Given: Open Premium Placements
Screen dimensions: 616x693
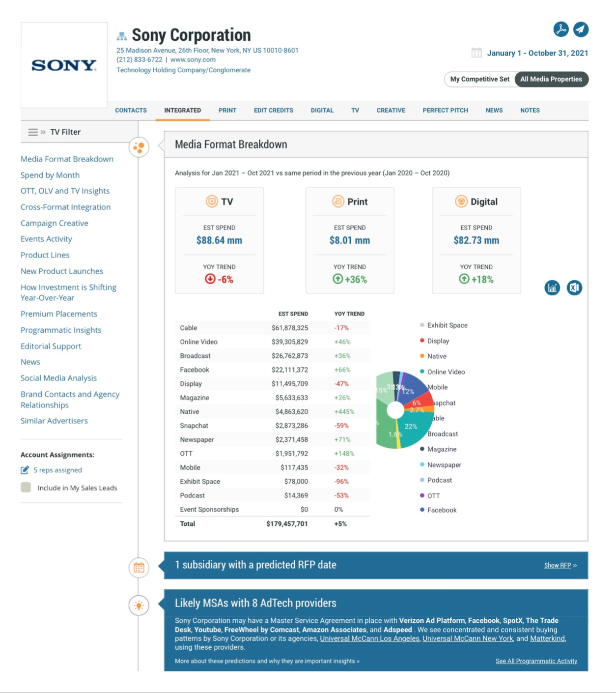Looking at the screenshot, I should point(59,314).
